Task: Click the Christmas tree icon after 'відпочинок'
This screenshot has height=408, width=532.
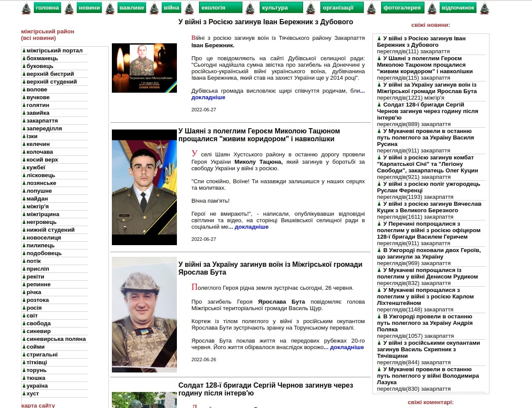Action: click(x=484, y=8)
